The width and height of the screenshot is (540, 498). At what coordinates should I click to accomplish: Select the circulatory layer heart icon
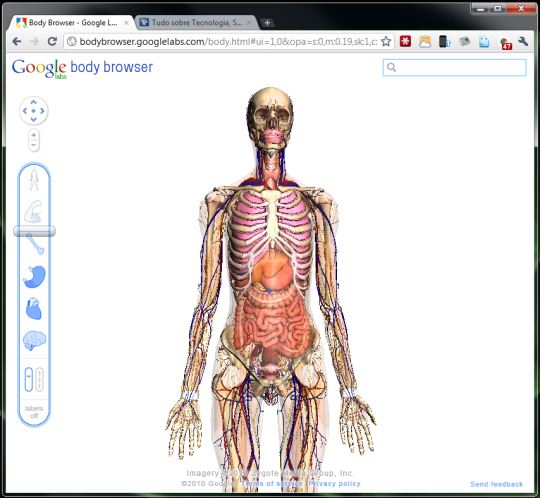[34, 309]
